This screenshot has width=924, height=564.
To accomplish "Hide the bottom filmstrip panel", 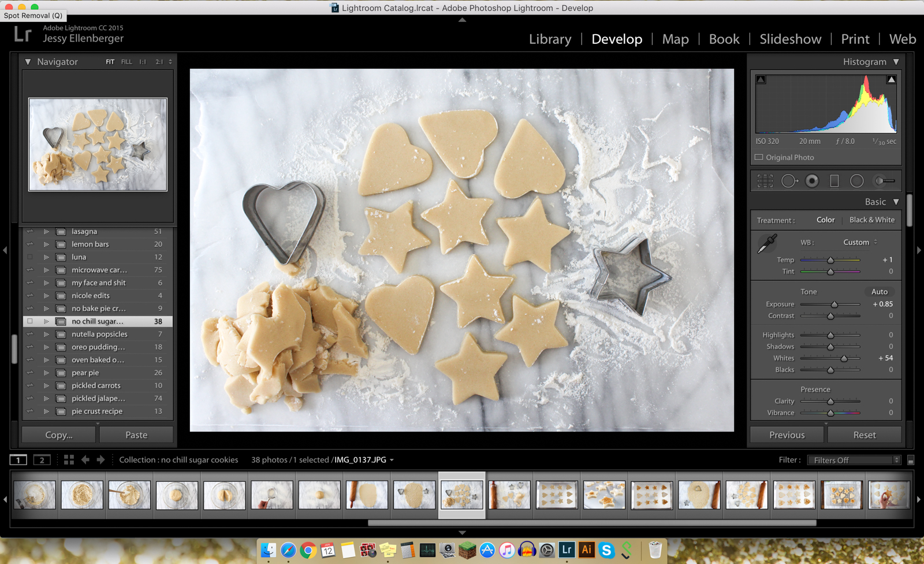I will (462, 532).
